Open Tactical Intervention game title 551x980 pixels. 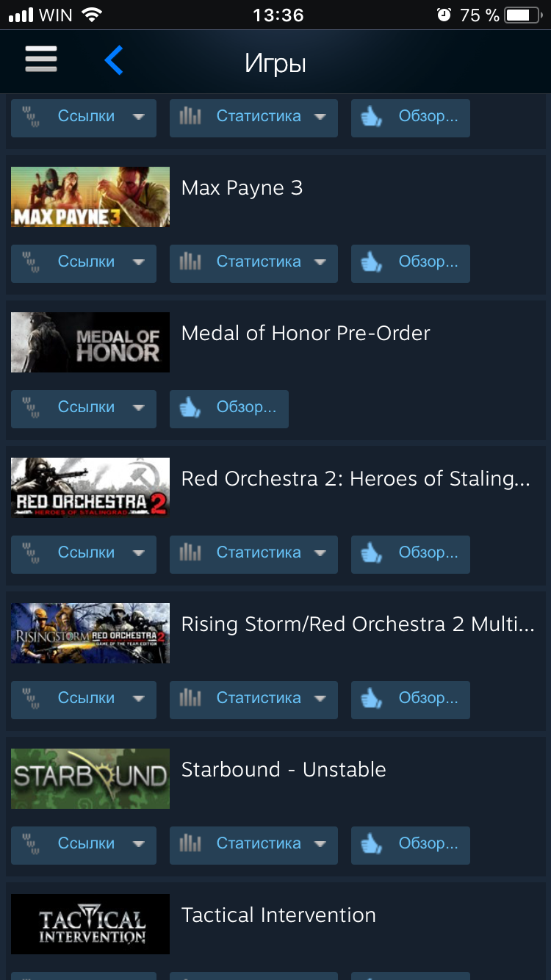pos(278,915)
